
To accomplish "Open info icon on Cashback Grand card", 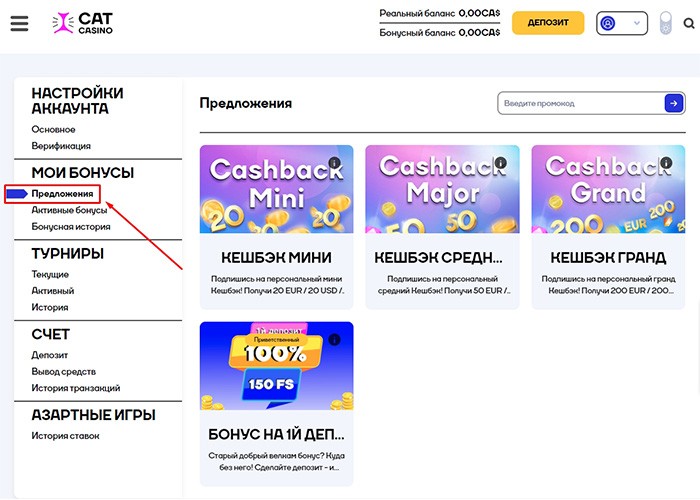I will 665,163.
